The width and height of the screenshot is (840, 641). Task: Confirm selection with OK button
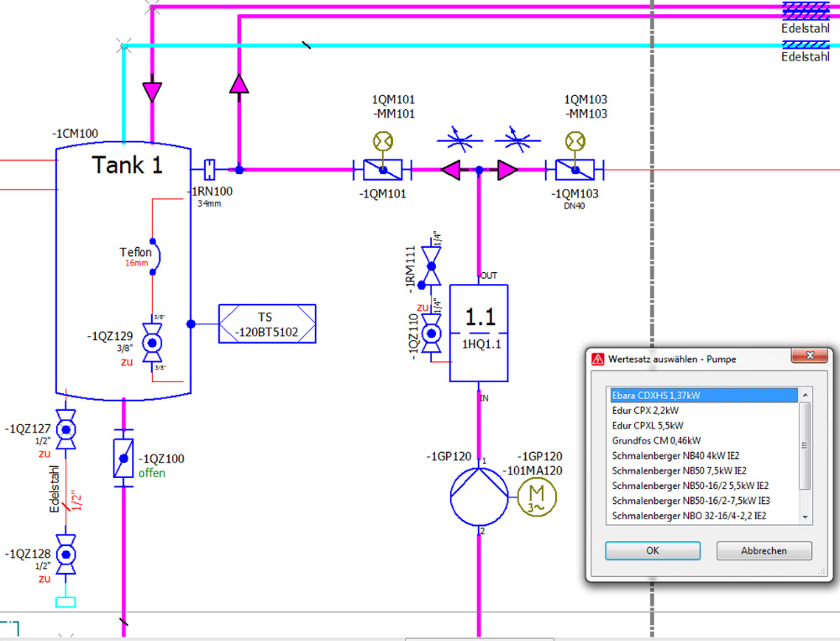pyautogui.click(x=653, y=550)
